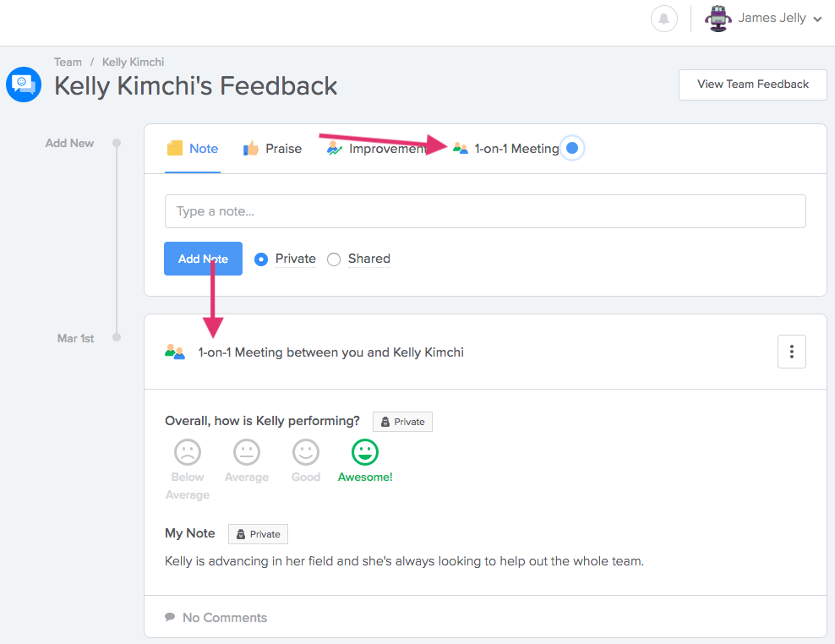Click the Type a note input field

[485, 211]
